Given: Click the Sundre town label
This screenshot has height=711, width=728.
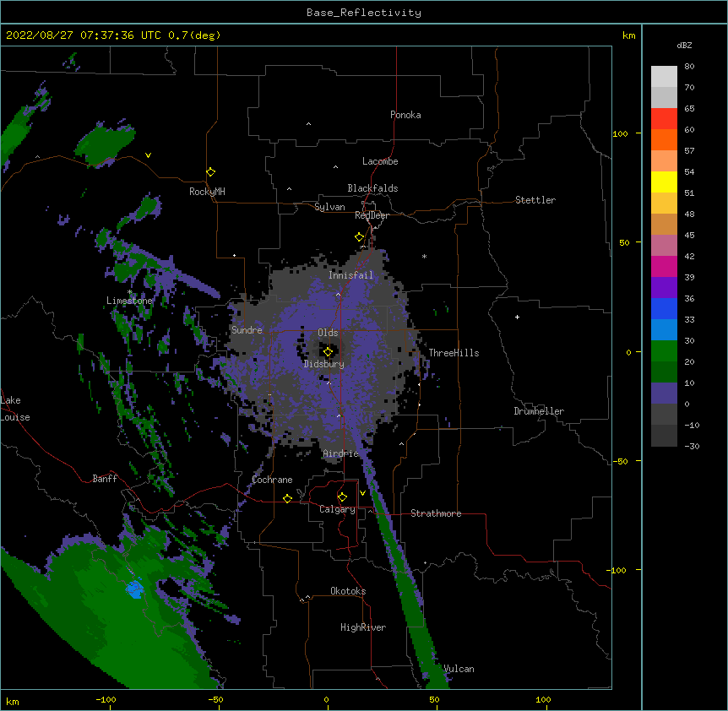Looking at the screenshot, I should click(247, 330).
